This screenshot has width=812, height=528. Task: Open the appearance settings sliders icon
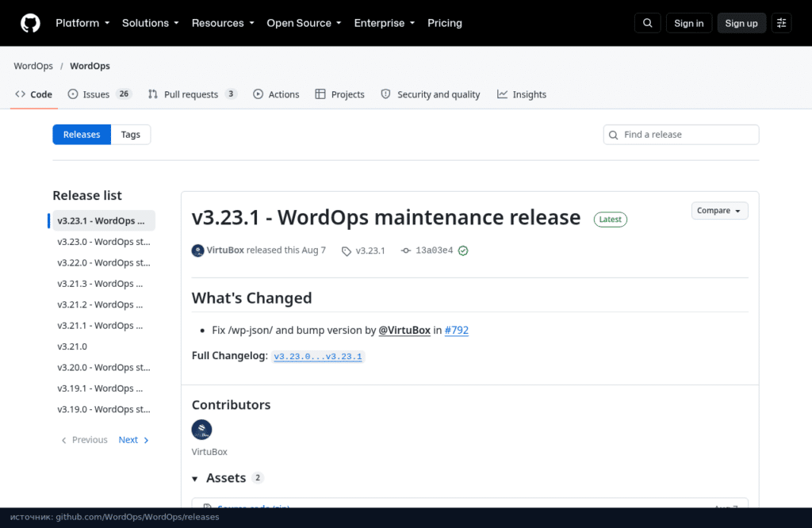tap(781, 23)
